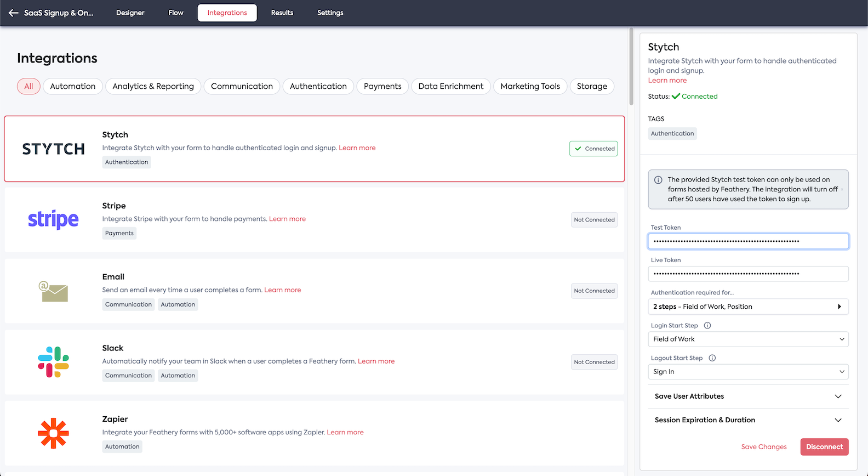Click the Email envelope icon
Viewport: 868px width, 476px height.
[x=53, y=291]
